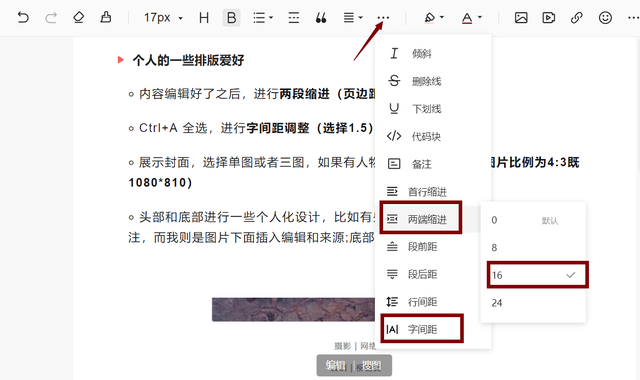Click the H heading icon
The image size is (640, 380).
[x=204, y=18]
